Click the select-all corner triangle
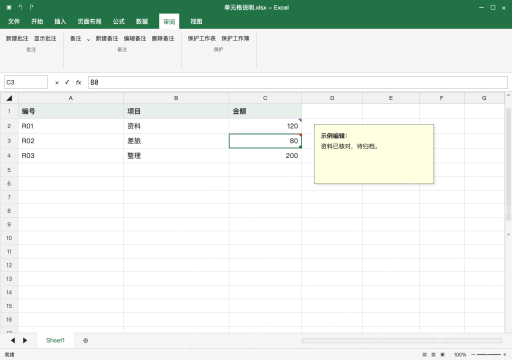The width and height of the screenshot is (512, 360). point(9,98)
